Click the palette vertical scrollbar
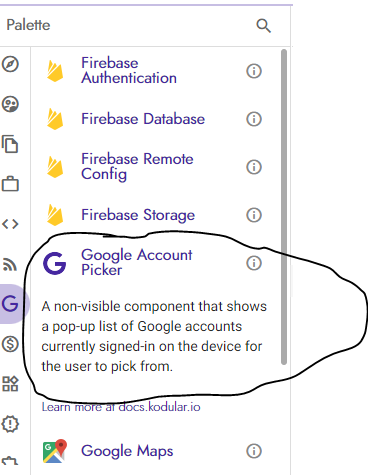 click(284, 207)
